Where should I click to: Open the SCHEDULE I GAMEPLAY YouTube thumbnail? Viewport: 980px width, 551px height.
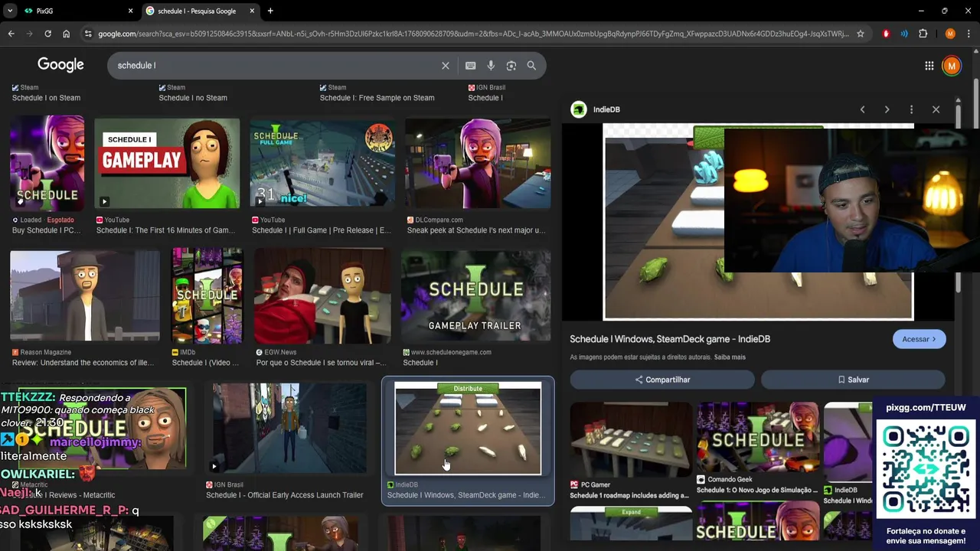pyautogui.click(x=167, y=163)
